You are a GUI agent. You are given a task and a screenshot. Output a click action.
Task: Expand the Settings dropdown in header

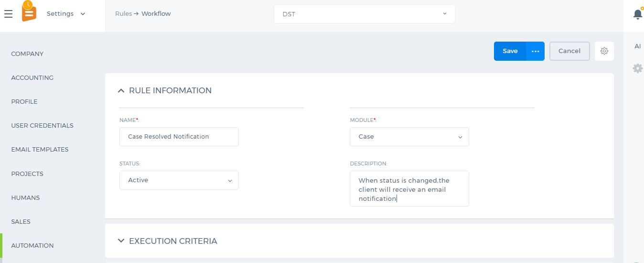(66, 14)
